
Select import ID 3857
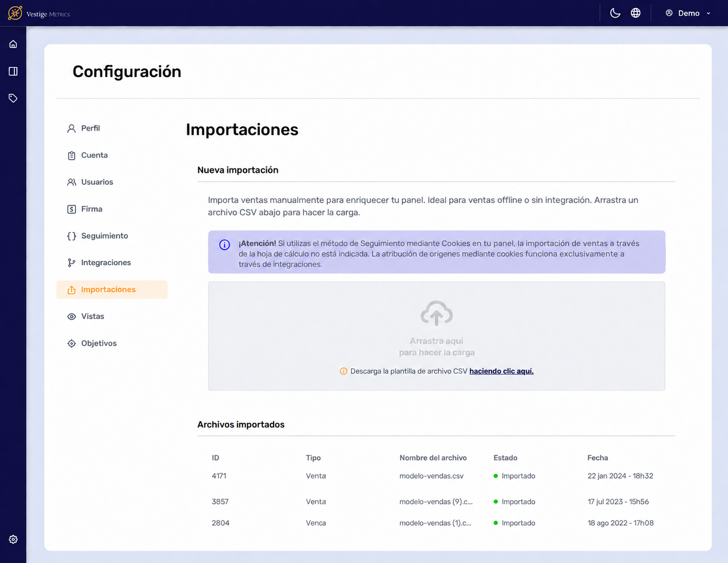coord(220,502)
